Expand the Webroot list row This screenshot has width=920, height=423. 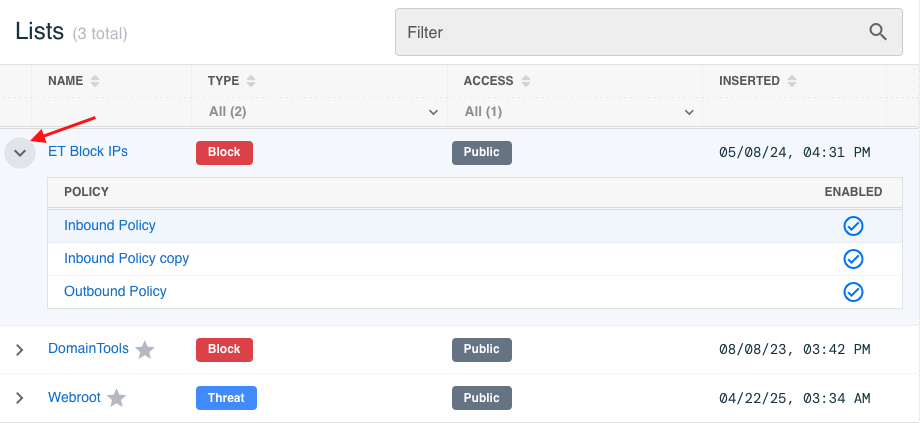[x=20, y=398]
